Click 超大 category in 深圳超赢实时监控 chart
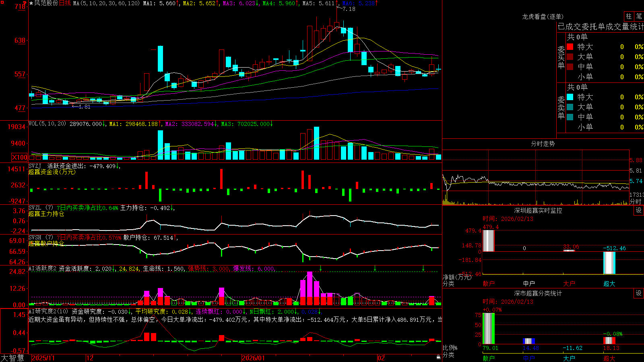Screen dimensions: 644x362 [609, 284]
